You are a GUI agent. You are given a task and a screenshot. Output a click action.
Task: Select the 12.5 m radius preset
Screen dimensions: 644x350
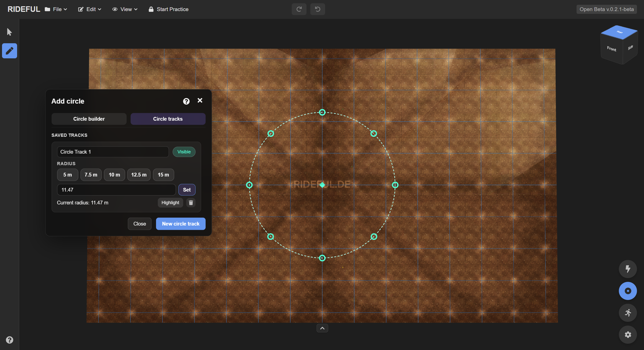click(139, 174)
